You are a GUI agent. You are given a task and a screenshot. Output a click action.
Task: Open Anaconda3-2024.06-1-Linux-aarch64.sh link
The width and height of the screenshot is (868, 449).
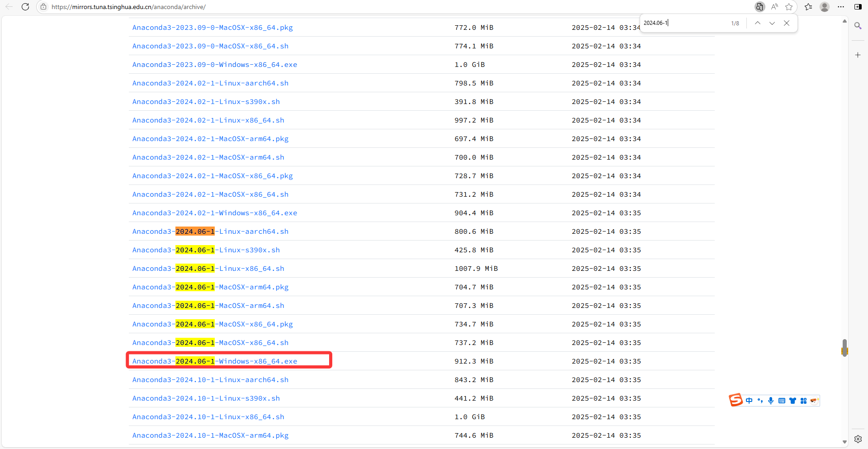(x=210, y=232)
